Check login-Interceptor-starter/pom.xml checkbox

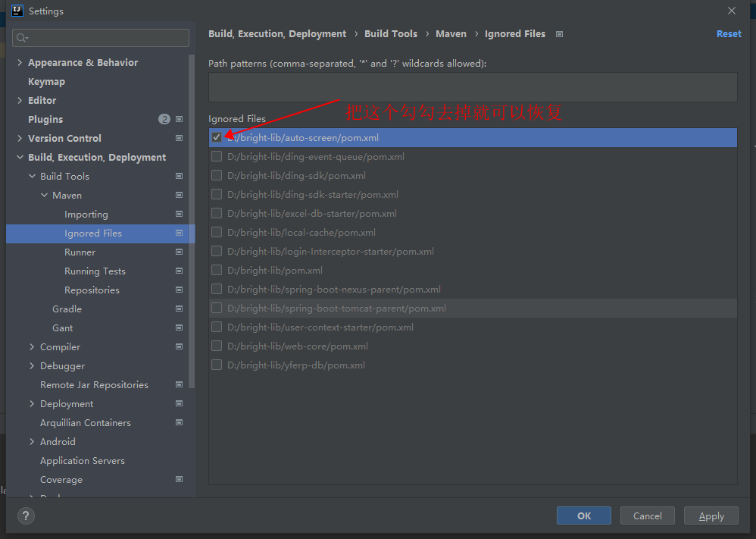tap(217, 251)
